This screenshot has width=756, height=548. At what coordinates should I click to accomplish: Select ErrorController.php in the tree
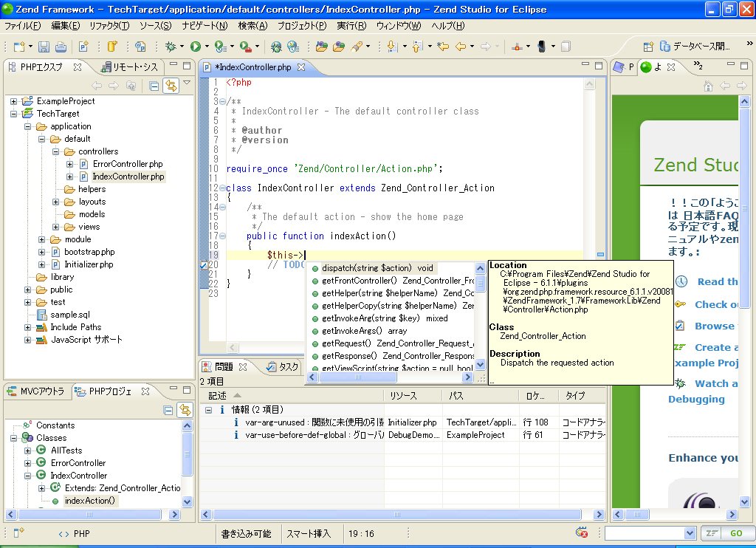pos(128,164)
